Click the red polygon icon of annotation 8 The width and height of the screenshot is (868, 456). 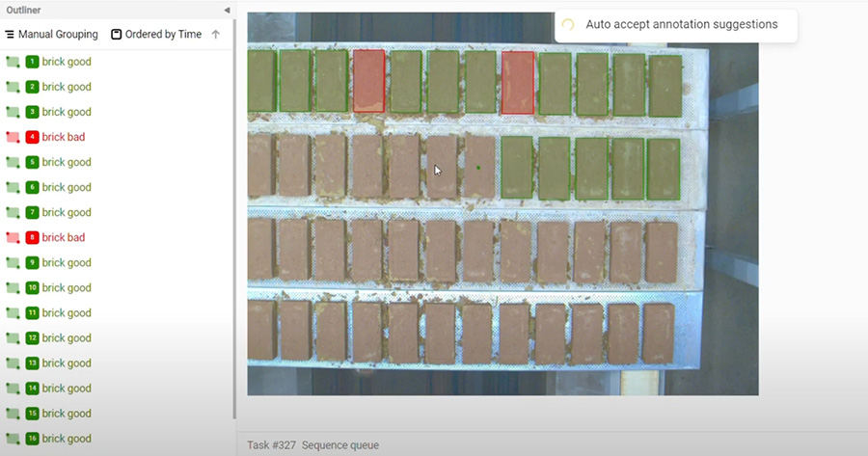[13, 238]
